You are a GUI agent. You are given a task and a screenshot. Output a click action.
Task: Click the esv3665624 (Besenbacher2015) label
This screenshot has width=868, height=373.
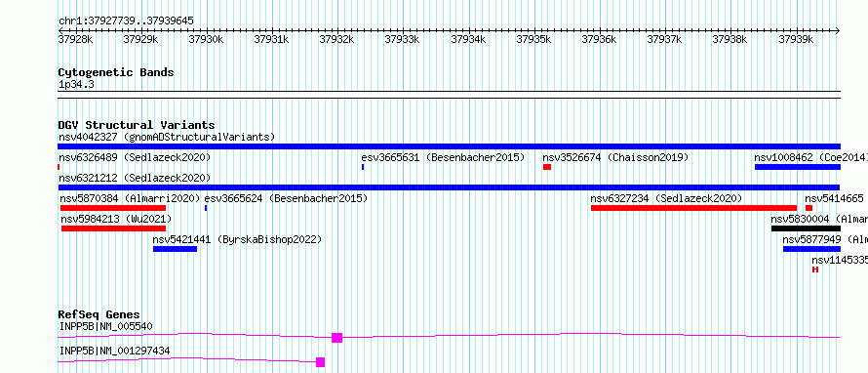click(x=286, y=198)
